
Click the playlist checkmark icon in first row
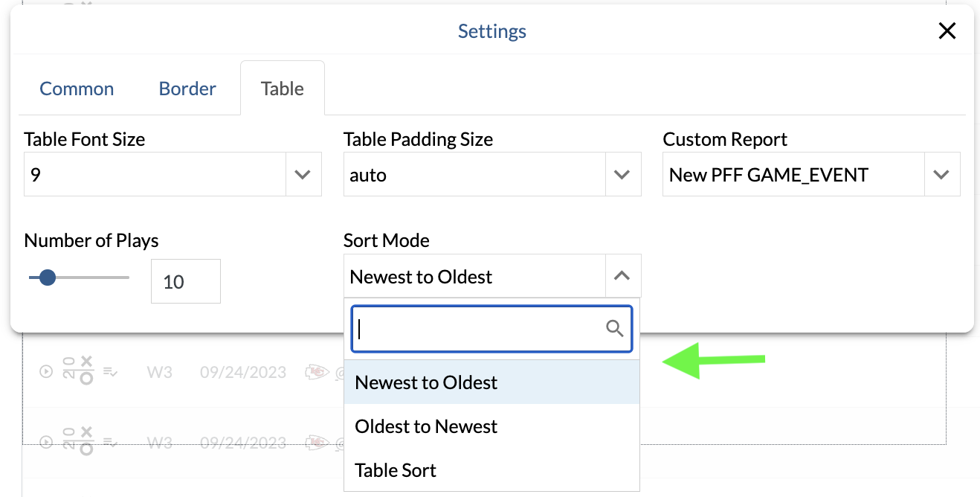coord(110,371)
